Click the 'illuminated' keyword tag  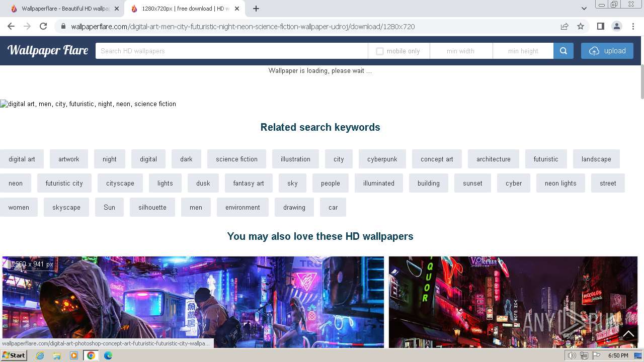pos(379,183)
